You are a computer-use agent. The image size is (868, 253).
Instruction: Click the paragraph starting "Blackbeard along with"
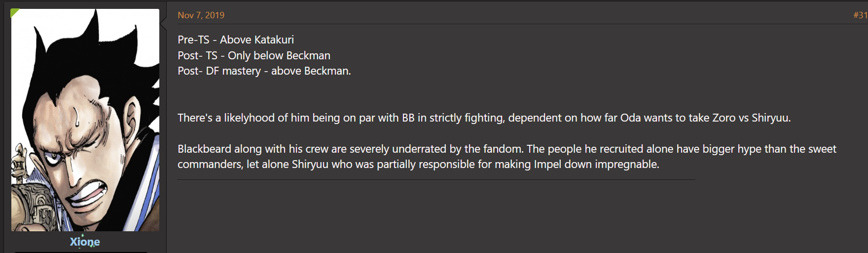pos(507,156)
